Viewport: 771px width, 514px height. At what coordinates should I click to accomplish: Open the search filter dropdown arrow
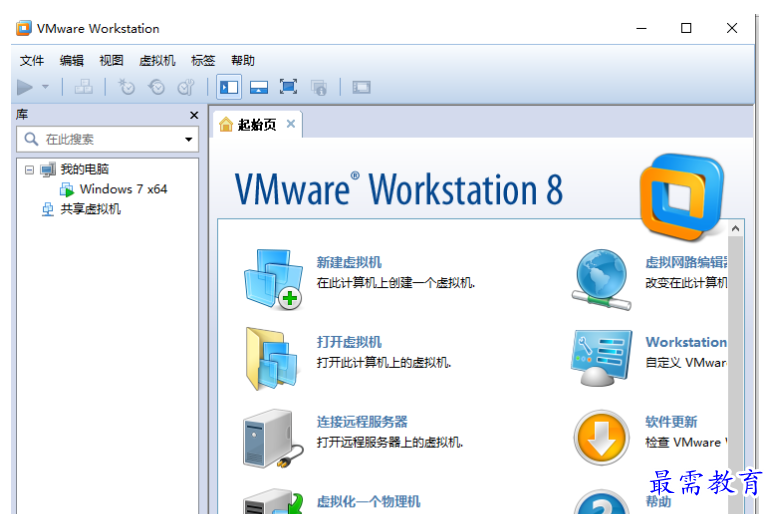pyautogui.click(x=188, y=139)
